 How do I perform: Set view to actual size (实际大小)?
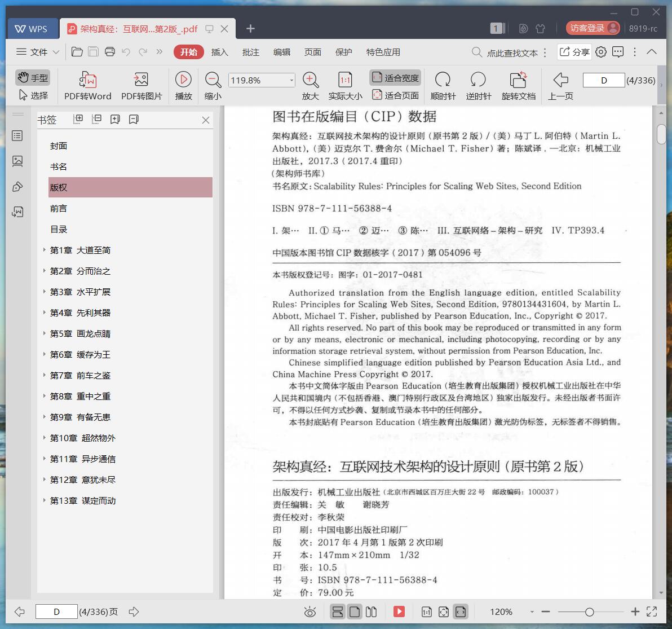click(345, 86)
